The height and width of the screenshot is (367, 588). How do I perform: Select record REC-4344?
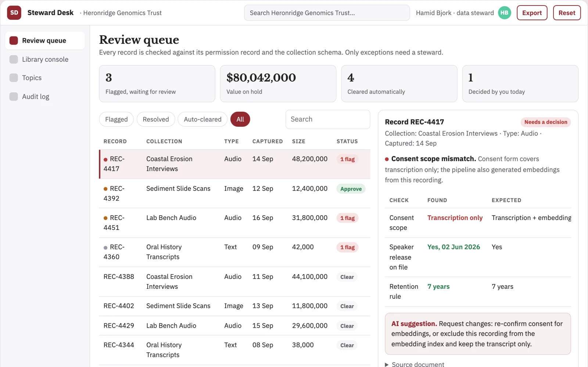234,350
